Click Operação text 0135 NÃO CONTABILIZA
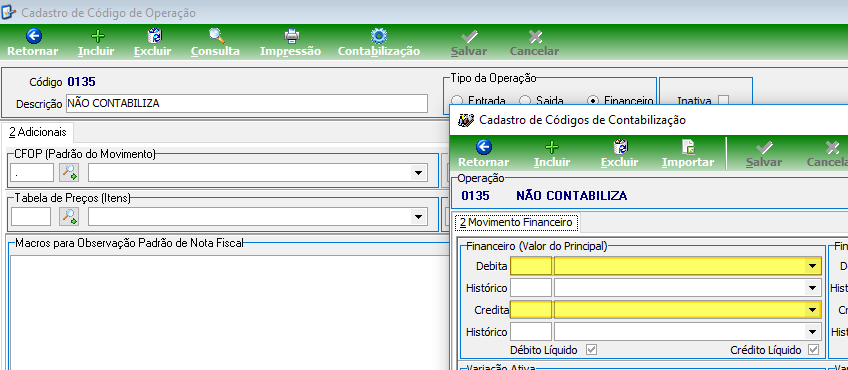Image resolution: width=848 pixels, height=370 pixels. [x=544, y=196]
